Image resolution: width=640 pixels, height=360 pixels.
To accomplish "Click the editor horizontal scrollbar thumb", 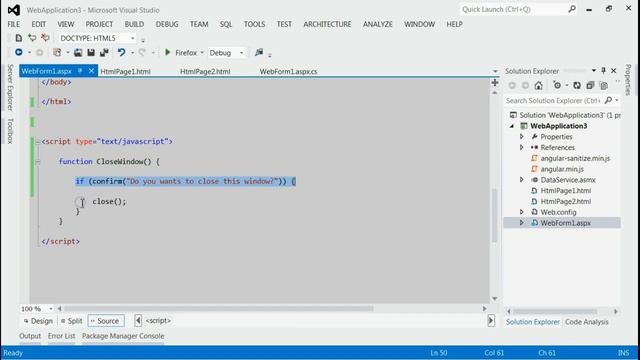I will click(219, 309).
